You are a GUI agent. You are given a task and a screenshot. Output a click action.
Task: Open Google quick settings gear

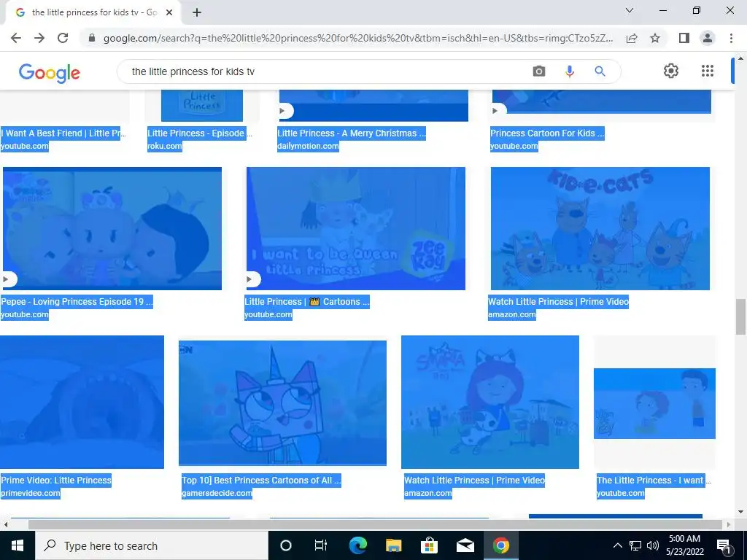671,71
